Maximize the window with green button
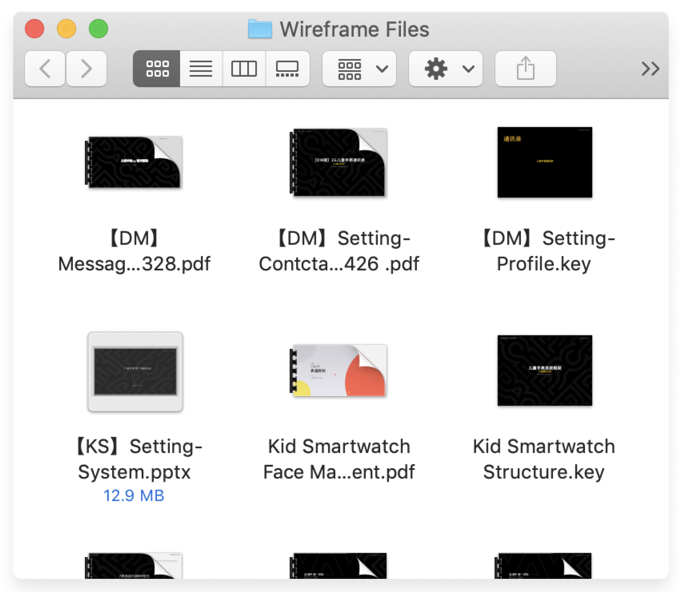This screenshot has height=592, width=700. point(99,29)
